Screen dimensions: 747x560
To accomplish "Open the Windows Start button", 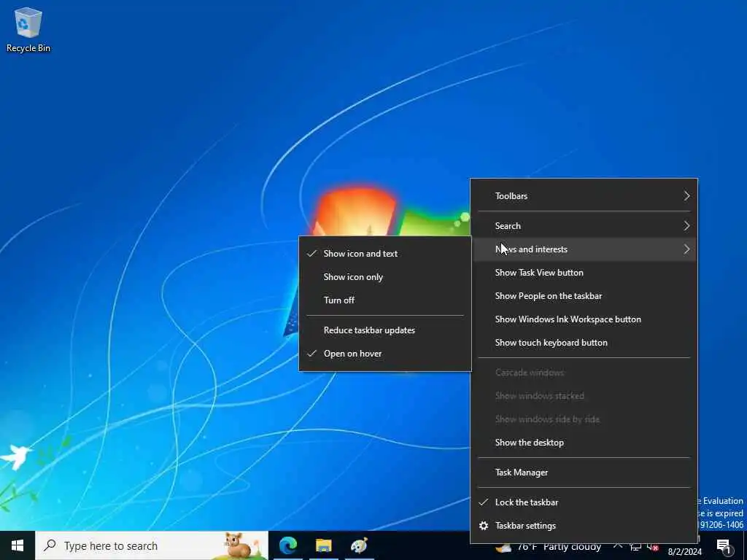I will (18, 545).
